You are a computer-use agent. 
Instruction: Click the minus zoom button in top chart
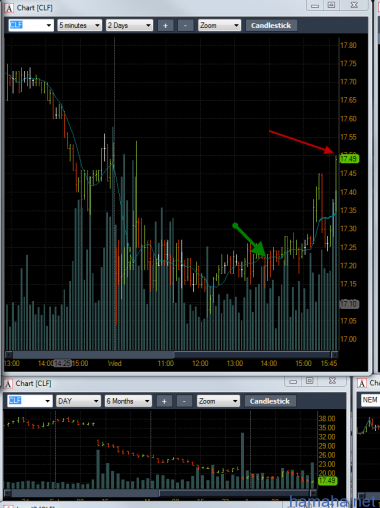click(x=185, y=25)
